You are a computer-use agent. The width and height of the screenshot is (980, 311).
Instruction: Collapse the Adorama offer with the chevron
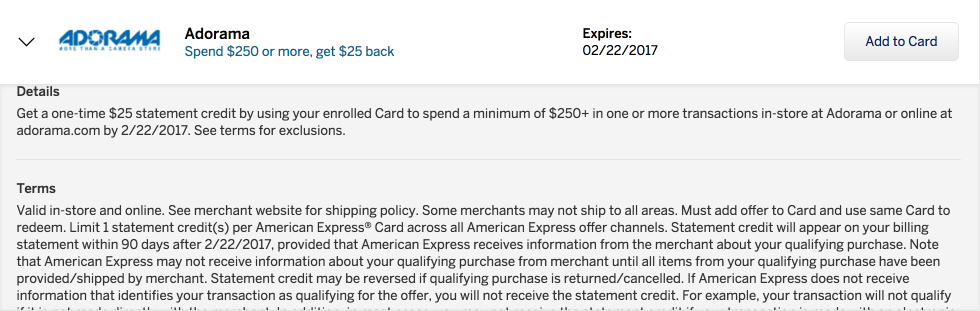point(26,41)
